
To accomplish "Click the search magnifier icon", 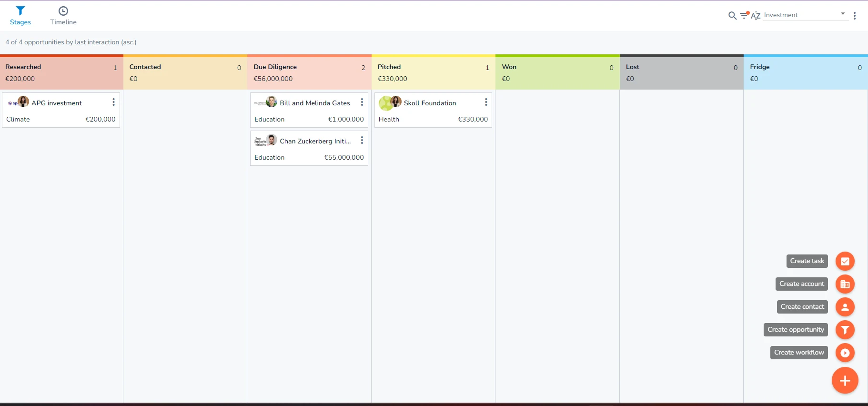I will point(732,16).
